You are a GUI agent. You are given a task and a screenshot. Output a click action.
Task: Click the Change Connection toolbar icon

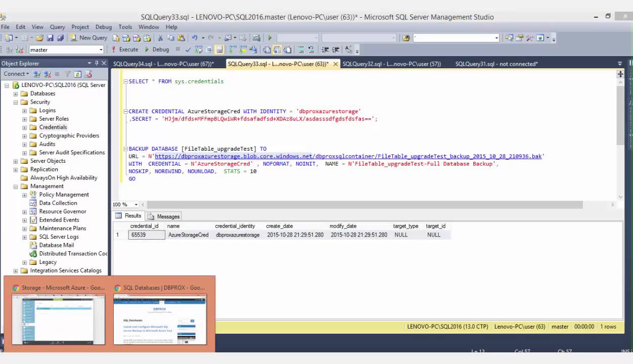click(20, 50)
